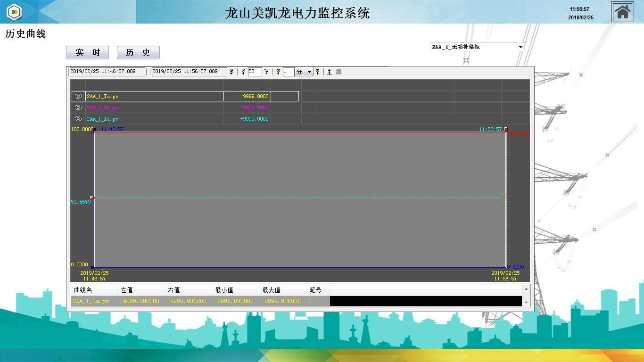Click the 曲线名 column header
Image resolution: width=644 pixels, height=362 pixels.
(x=83, y=290)
